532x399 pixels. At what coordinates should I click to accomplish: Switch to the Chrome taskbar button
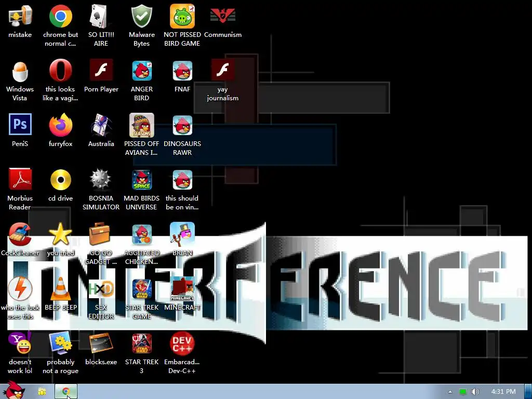click(x=66, y=392)
